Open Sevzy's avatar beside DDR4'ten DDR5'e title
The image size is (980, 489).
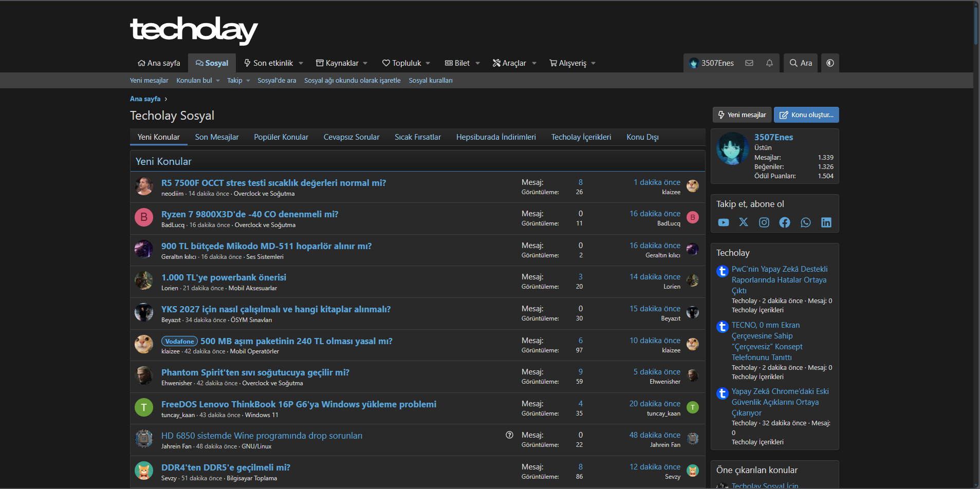click(x=144, y=471)
